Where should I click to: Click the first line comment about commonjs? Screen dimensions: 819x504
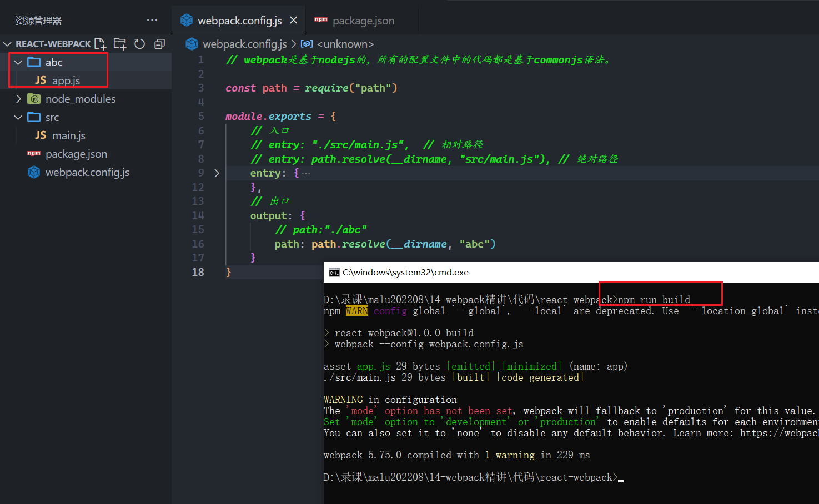pos(419,59)
